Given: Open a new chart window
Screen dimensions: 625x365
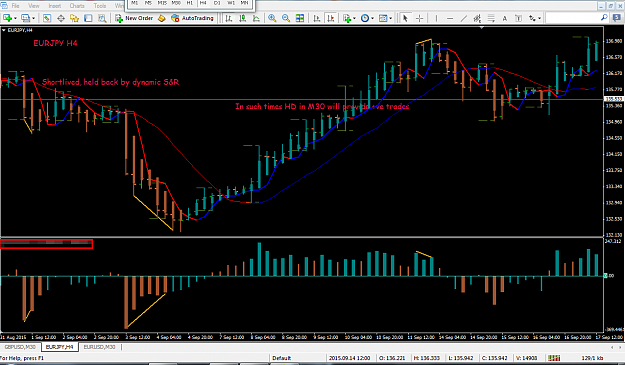Looking at the screenshot, I should click(7, 18).
